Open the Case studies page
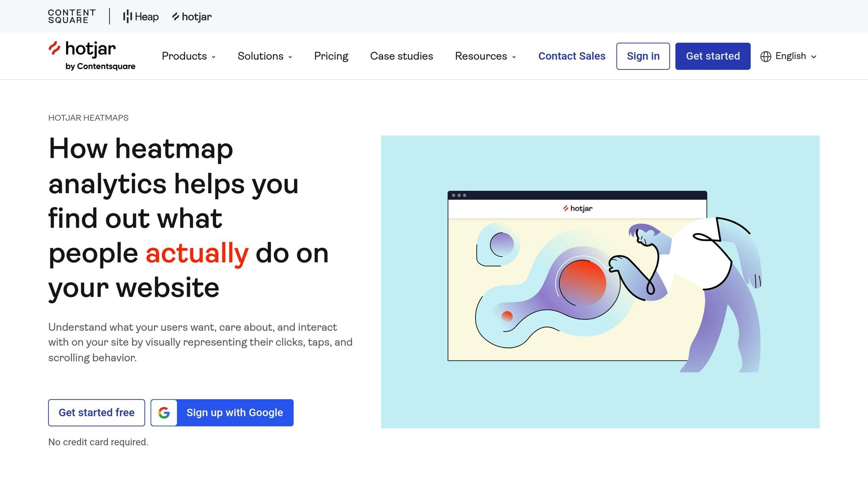The image size is (868, 488). (x=401, y=56)
